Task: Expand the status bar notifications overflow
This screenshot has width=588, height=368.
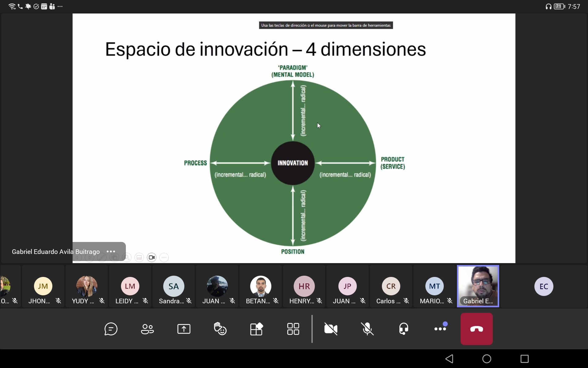Action: point(60,6)
